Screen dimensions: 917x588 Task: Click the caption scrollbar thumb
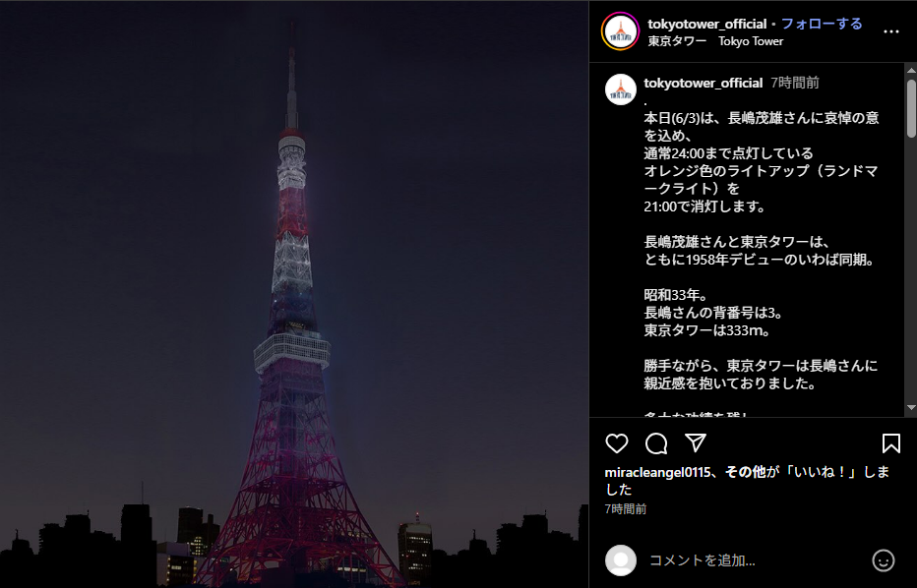(x=911, y=109)
